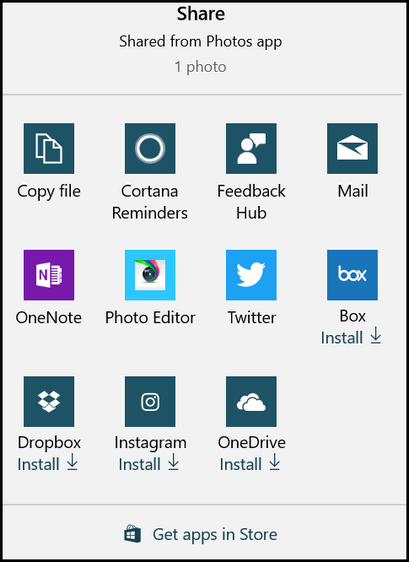Click "Shared from Photos app" text
The height and width of the screenshot is (562, 409).
point(200,42)
